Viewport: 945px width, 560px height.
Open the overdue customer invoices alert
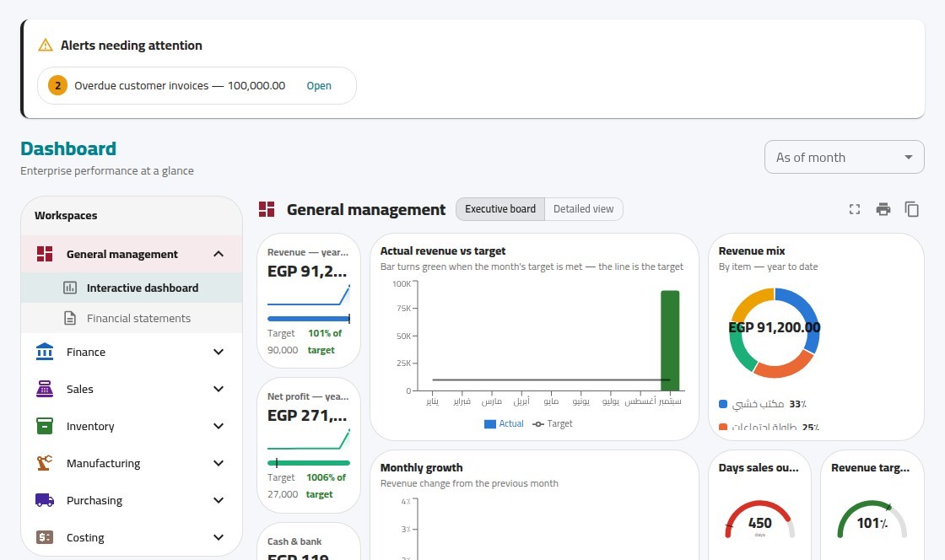tap(319, 85)
